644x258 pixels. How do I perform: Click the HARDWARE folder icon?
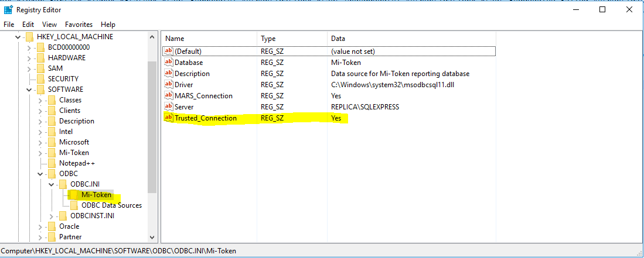tap(40, 57)
